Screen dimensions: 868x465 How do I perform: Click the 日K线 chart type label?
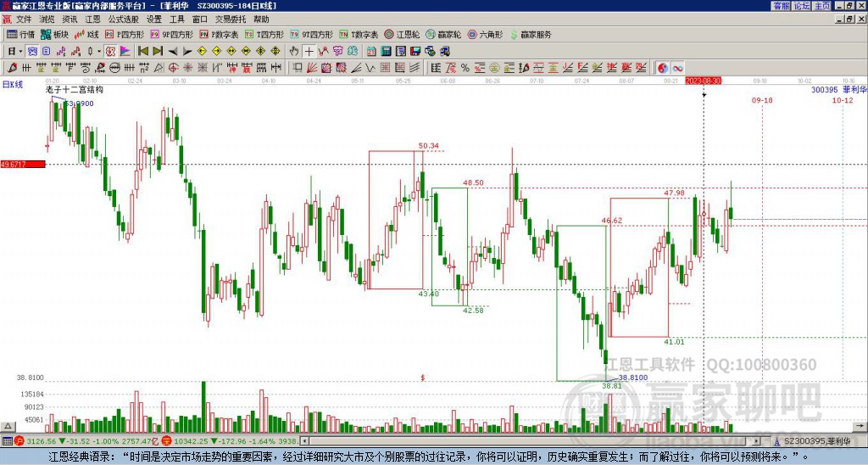coord(12,85)
